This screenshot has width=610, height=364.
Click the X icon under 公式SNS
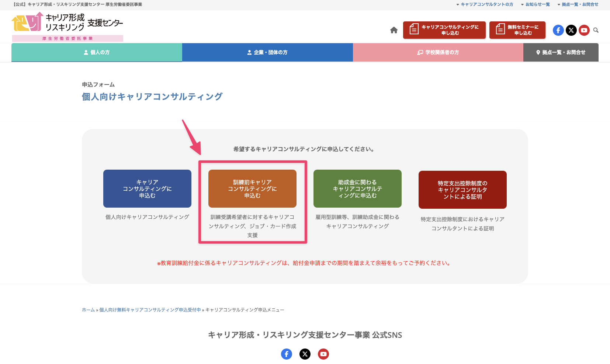[x=305, y=354]
